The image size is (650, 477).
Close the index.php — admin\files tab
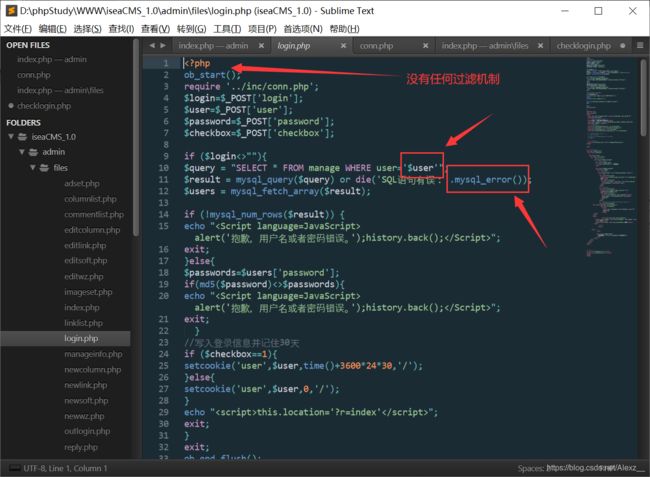tap(541, 46)
